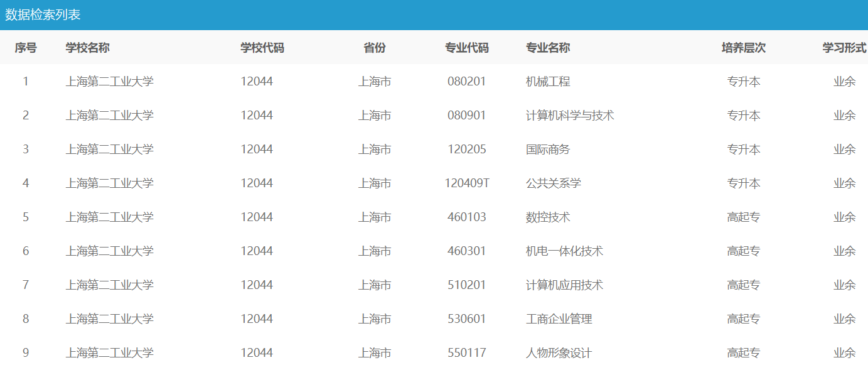Click school code 12044 in 工商企业管理 row

pyautogui.click(x=257, y=319)
